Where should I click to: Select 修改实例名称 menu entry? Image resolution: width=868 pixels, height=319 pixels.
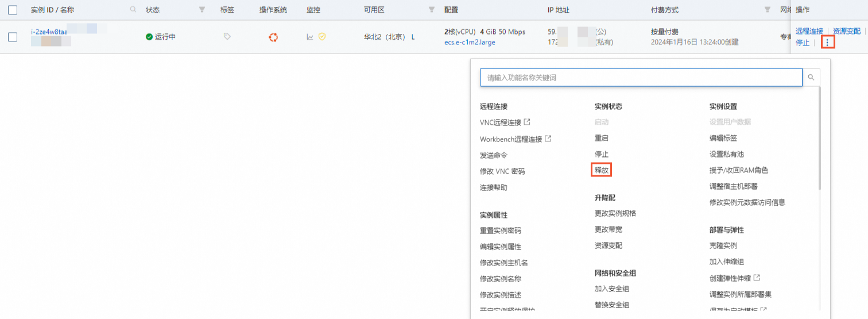[x=501, y=279]
